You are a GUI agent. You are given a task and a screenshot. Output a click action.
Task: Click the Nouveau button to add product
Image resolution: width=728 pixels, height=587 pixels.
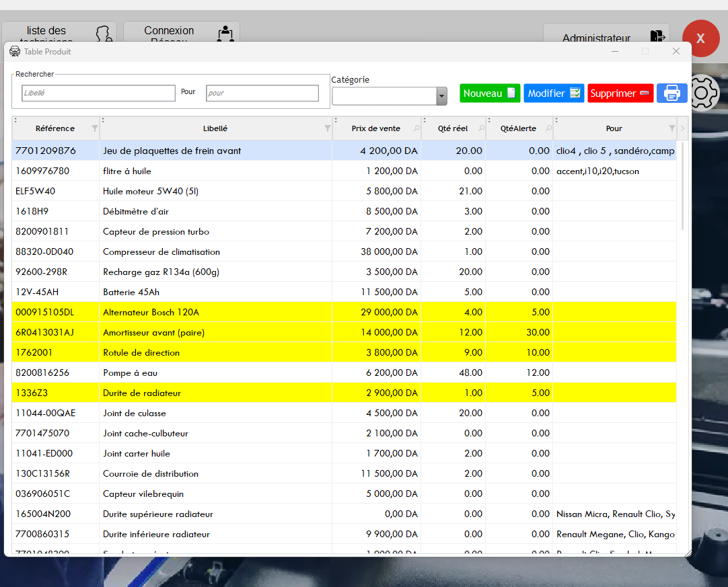tap(490, 93)
